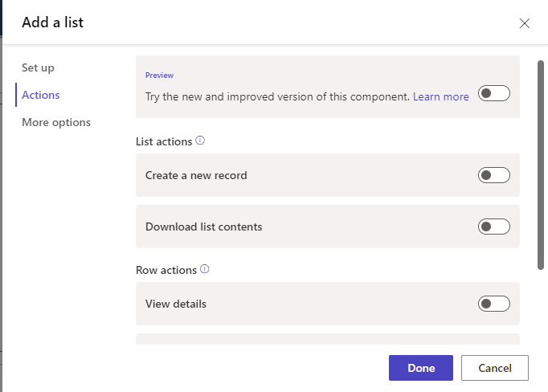
Task: Open the Learn more link
Action: point(440,96)
